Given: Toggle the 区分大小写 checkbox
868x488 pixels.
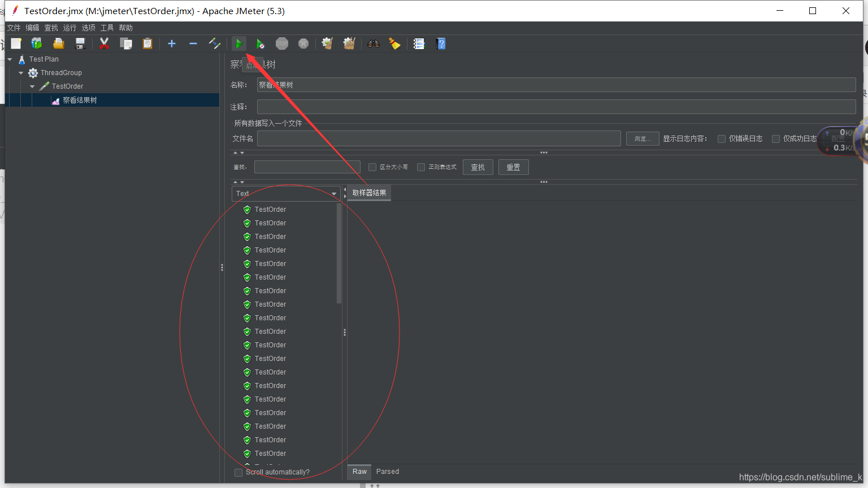Looking at the screenshot, I should (372, 167).
